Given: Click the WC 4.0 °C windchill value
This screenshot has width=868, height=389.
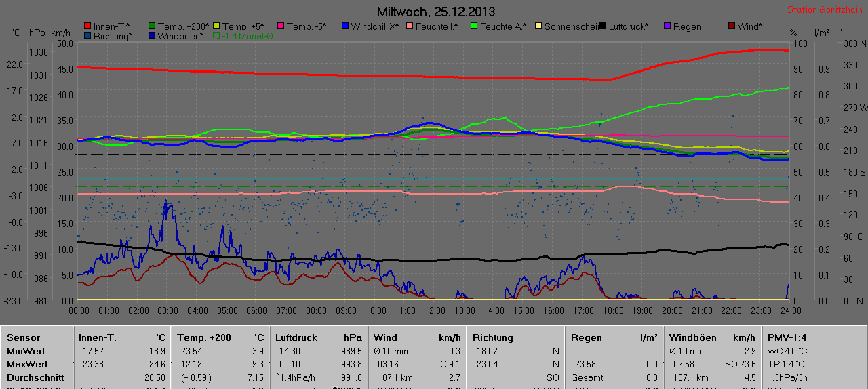Looking at the screenshot, I should click(x=787, y=351).
